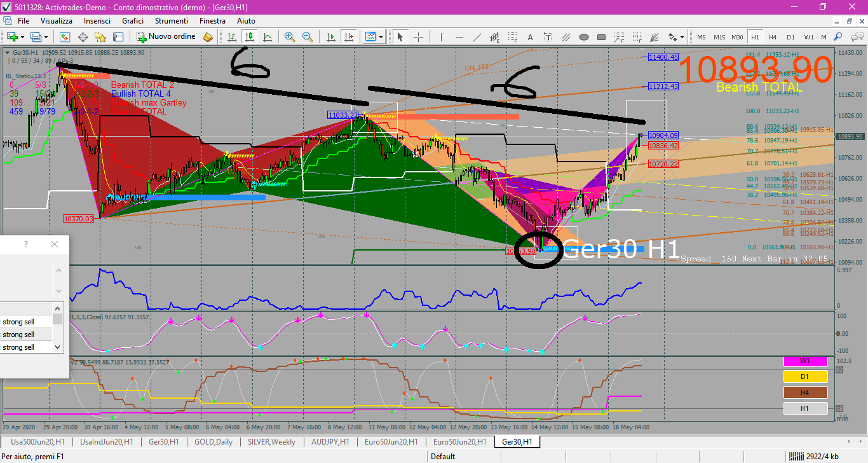Open the chat bubbles icon

coord(857,37)
